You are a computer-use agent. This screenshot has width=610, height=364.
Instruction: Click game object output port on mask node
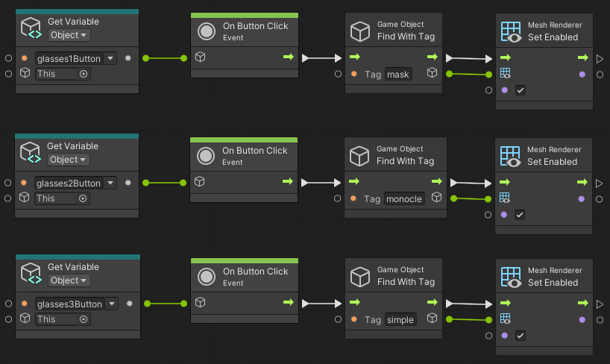433,73
